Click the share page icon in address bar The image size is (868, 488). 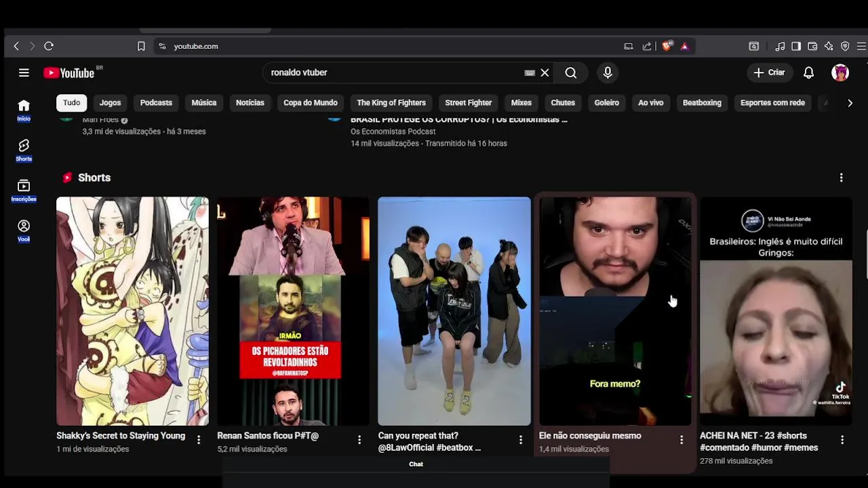(647, 46)
